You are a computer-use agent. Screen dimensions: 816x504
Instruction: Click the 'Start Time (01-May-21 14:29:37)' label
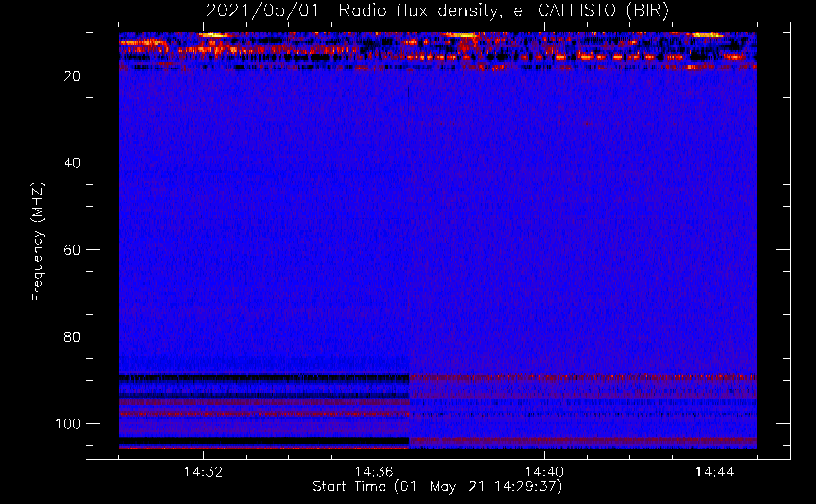(437, 487)
